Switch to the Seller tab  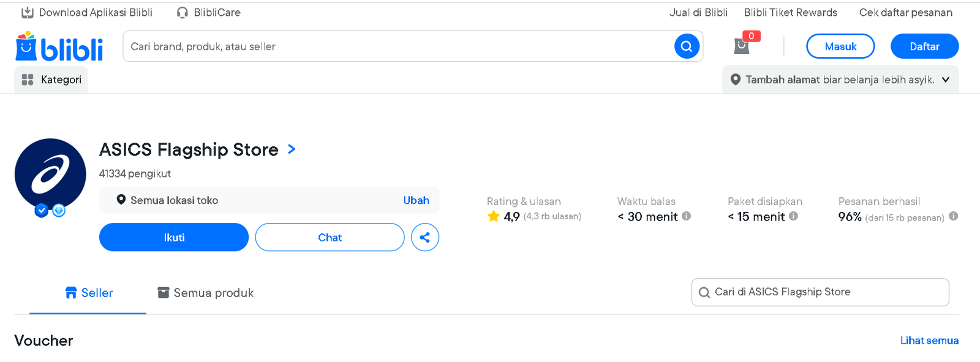tap(88, 293)
